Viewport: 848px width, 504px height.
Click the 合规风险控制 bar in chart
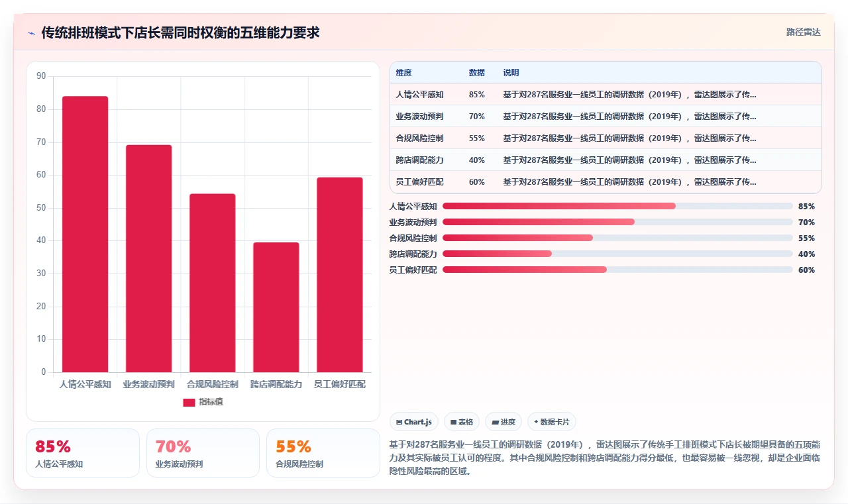213,283
